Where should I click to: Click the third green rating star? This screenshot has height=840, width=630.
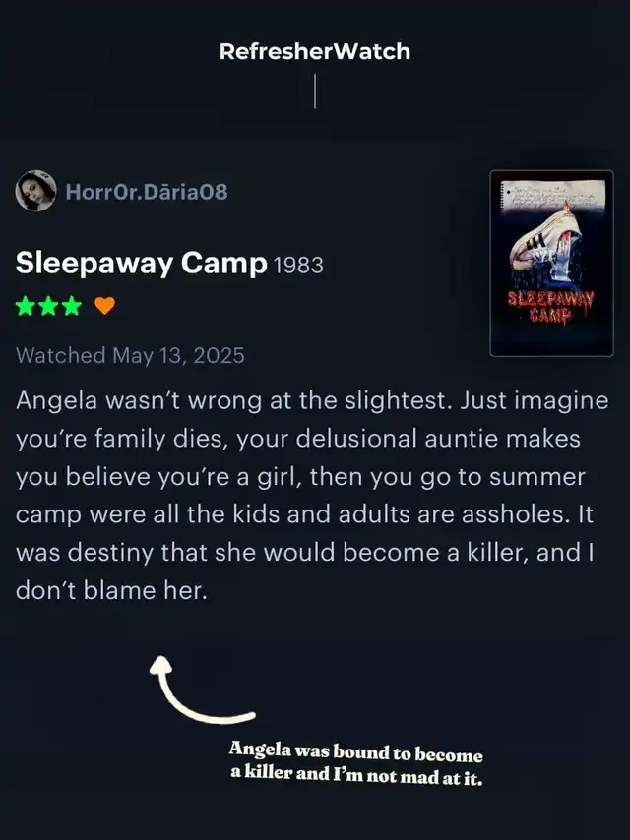click(72, 306)
